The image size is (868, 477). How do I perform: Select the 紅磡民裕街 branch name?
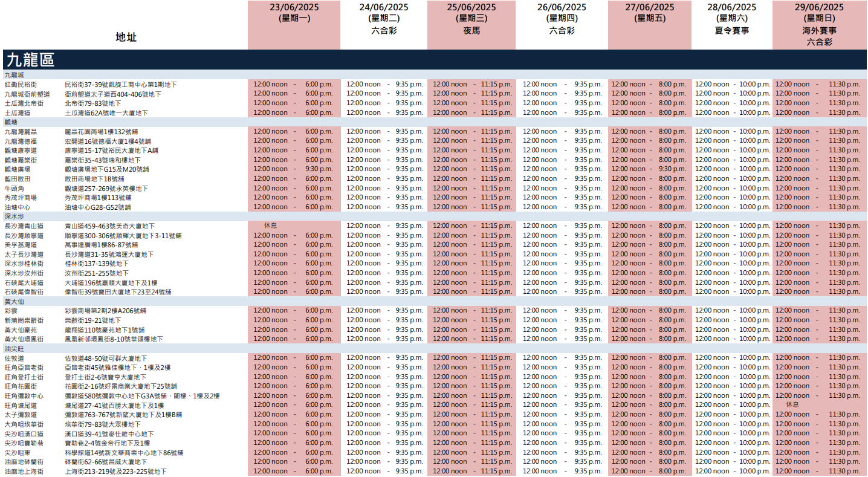[x=21, y=85]
